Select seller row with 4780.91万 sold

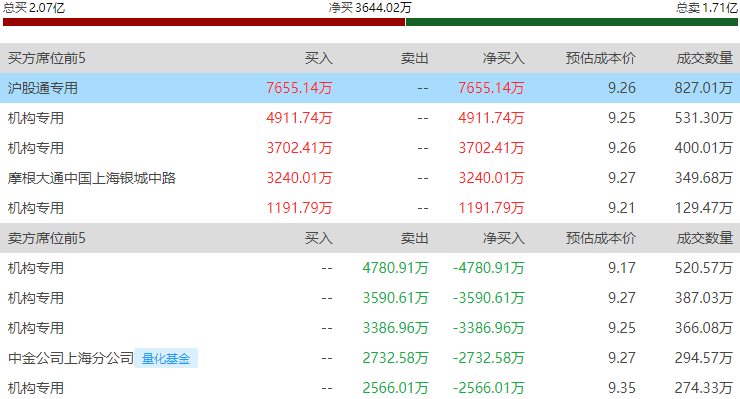[x=370, y=268]
